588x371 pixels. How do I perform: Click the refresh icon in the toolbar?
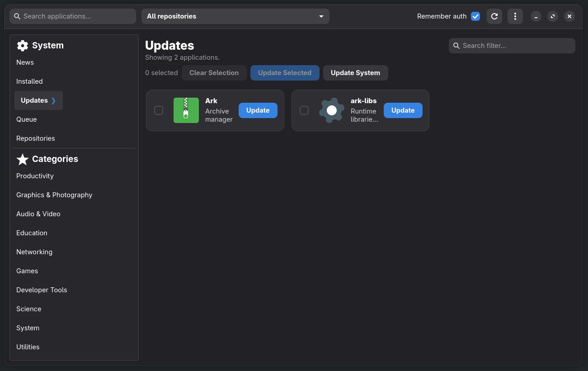[x=494, y=16]
